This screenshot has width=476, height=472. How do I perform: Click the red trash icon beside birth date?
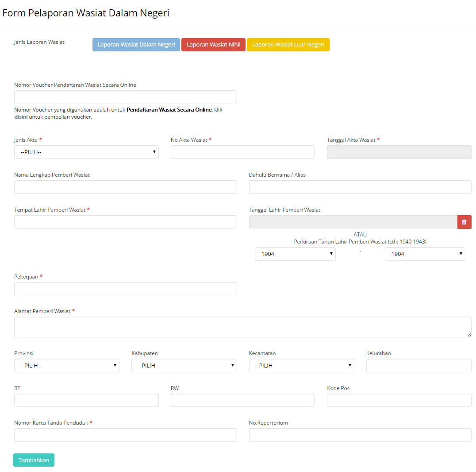click(x=464, y=222)
